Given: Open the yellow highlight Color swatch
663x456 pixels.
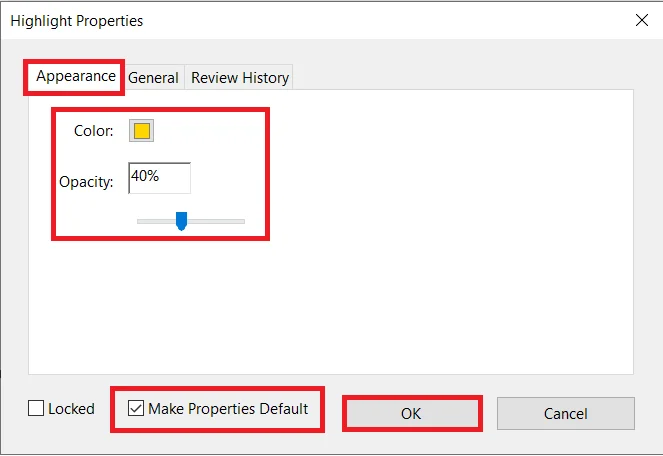Looking at the screenshot, I should [141, 131].
